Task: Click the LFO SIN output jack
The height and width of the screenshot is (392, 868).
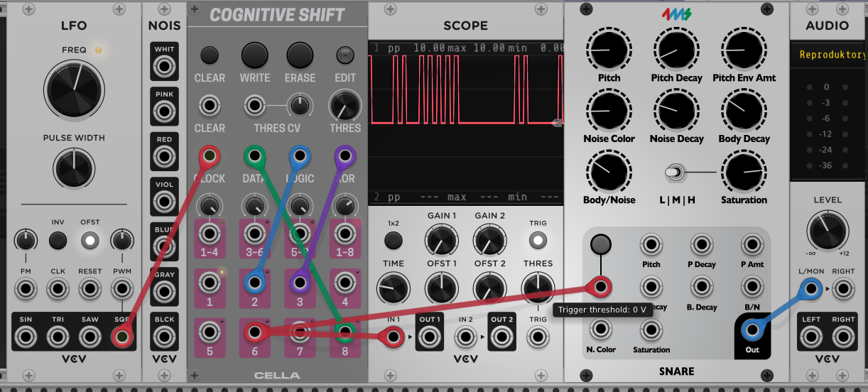Action: (x=26, y=337)
